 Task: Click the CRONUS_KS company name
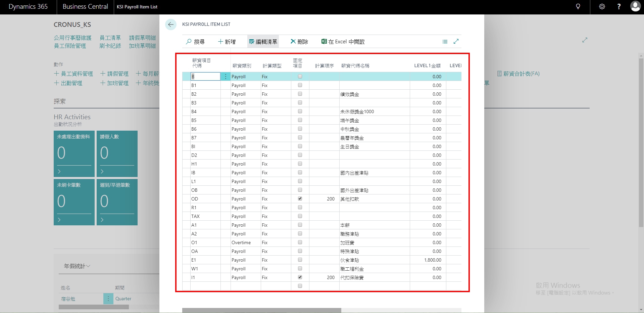tap(72, 25)
